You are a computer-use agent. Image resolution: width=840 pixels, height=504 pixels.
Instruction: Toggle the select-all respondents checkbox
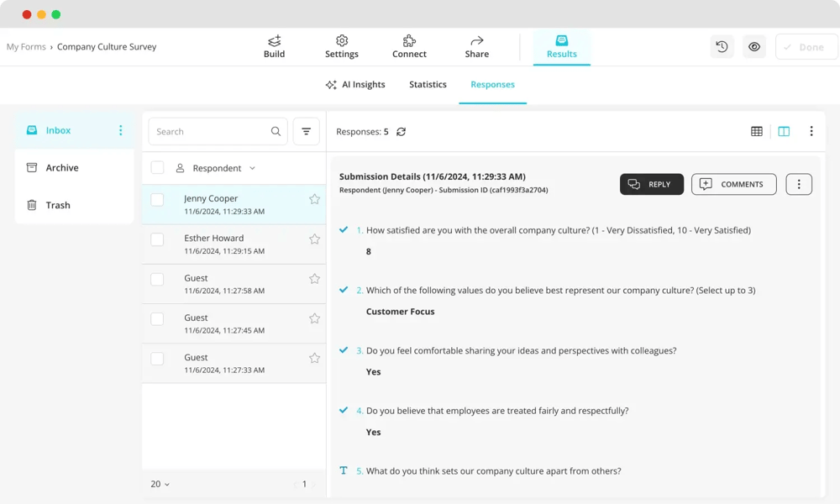(157, 168)
